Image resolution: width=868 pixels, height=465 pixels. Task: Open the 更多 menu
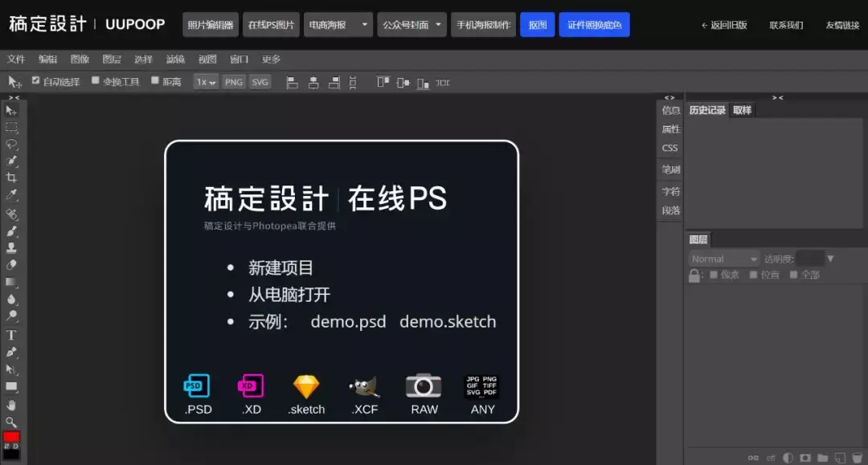coord(272,59)
